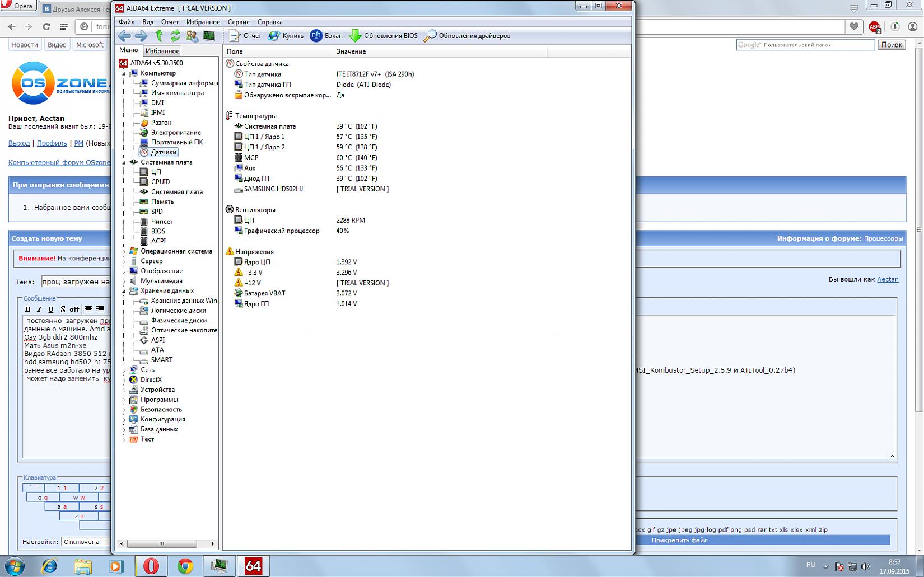Collapse the Компьютер tree node
This screenshot has height=577, width=924.
(x=124, y=74)
